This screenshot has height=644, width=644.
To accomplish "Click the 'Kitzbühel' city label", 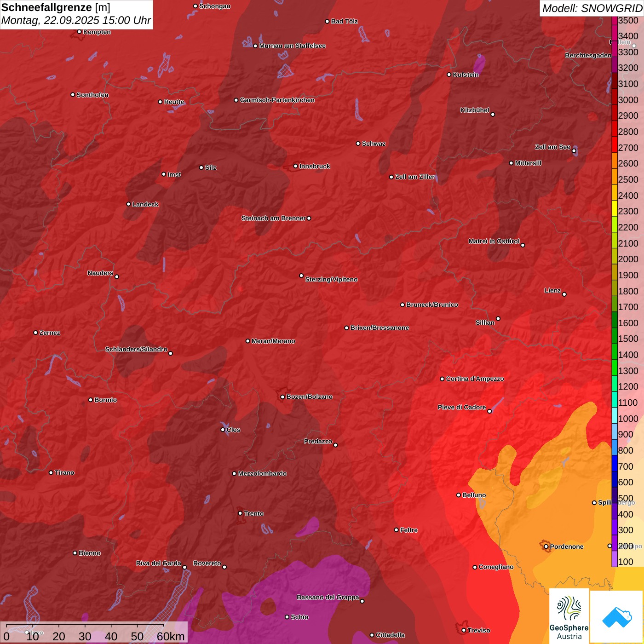I will [x=475, y=110].
